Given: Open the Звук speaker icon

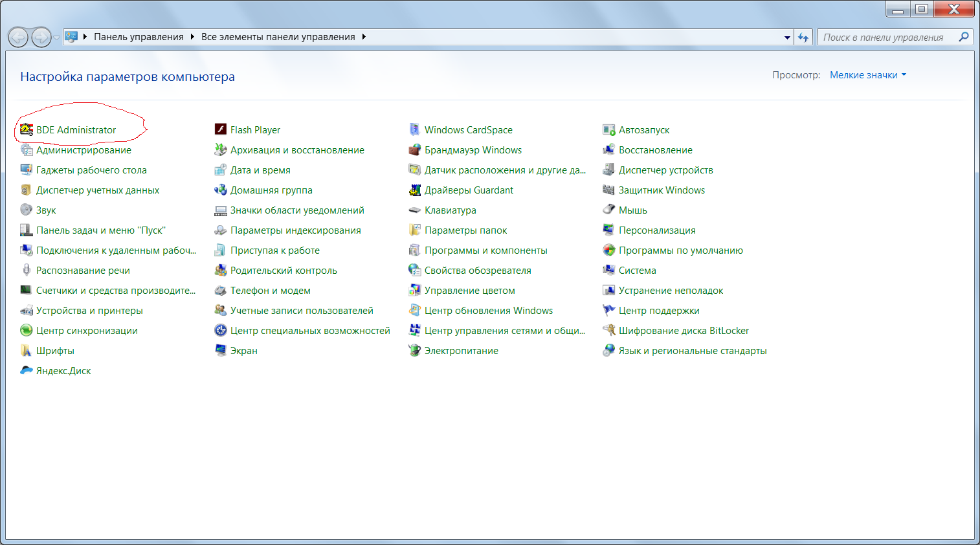Looking at the screenshot, I should tap(27, 210).
